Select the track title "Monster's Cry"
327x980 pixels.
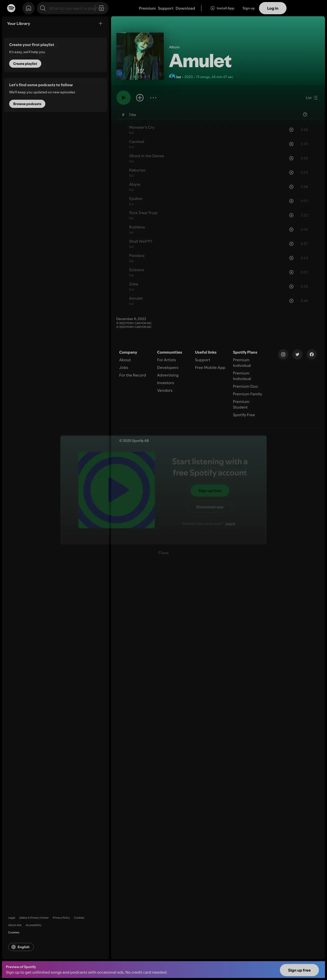coord(142,127)
